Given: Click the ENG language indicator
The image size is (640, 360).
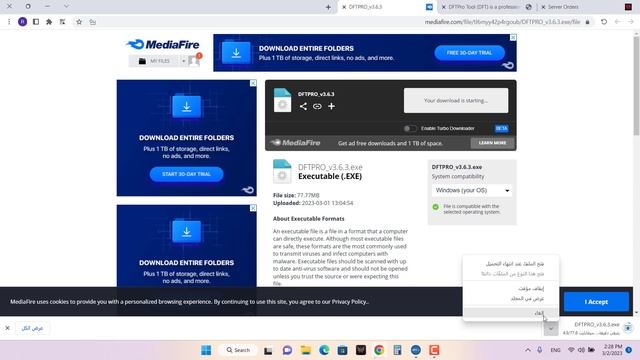Looking at the screenshot, I should tap(555, 350).
